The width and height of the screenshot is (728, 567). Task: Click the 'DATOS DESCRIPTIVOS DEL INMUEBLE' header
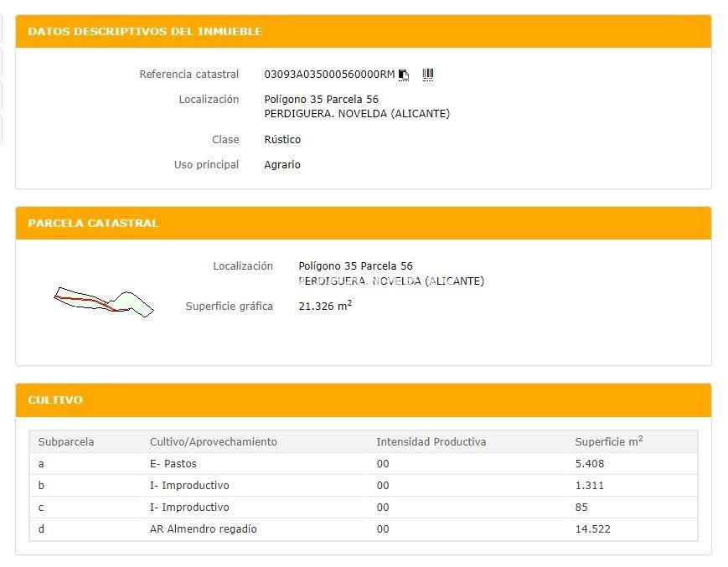point(145,32)
